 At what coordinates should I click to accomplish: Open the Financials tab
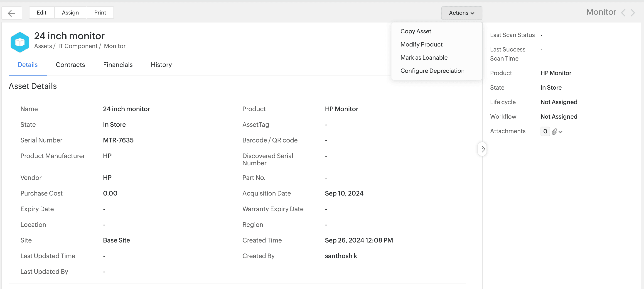(118, 65)
